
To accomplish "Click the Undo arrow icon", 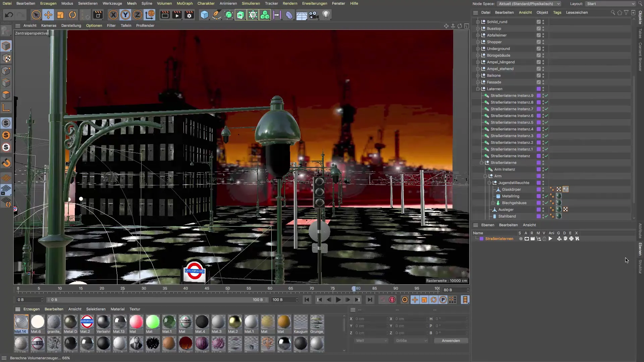I will click(x=9, y=15).
